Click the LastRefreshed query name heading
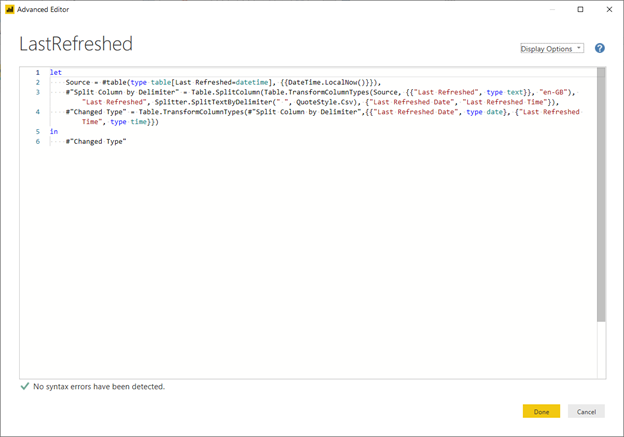624x437 pixels. [x=76, y=45]
